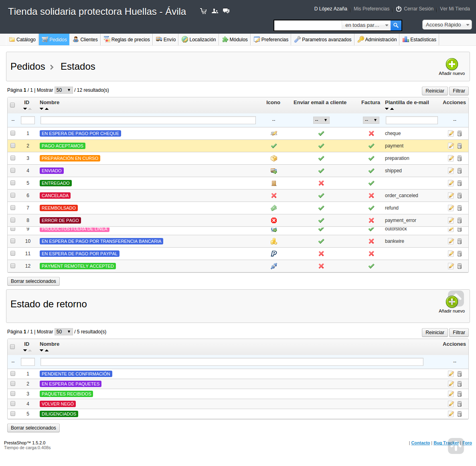
Task: Delete the DILIGENCIADOS return status
Action: pos(460,414)
